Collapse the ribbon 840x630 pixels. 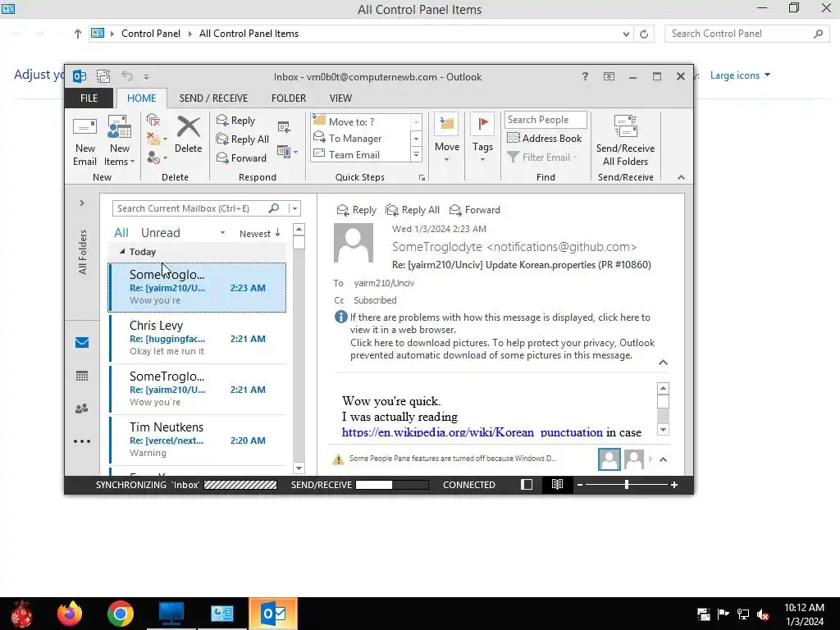pos(681,177)
